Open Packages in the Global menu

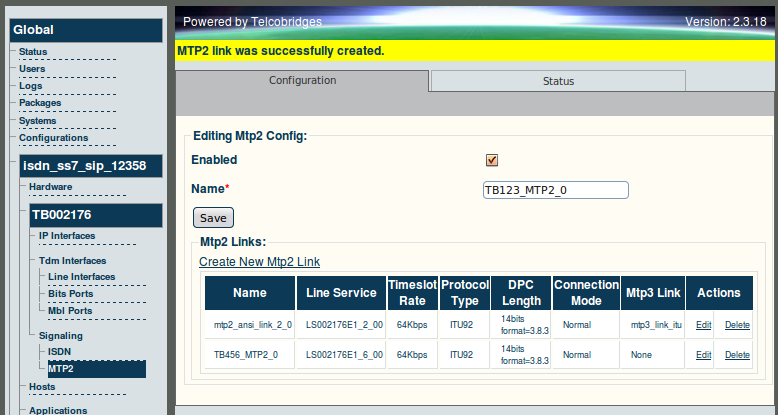pyautogui.click(x=40, y=103)
